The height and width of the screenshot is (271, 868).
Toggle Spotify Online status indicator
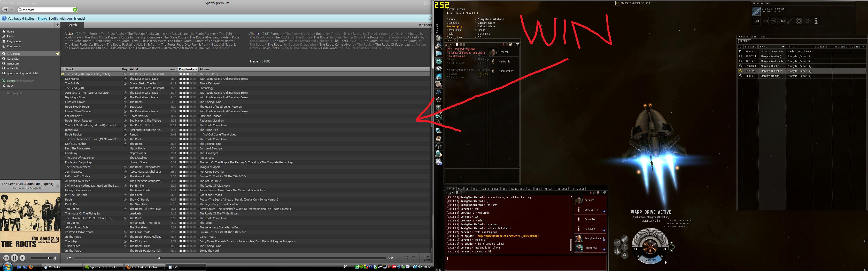click(427, 258)
